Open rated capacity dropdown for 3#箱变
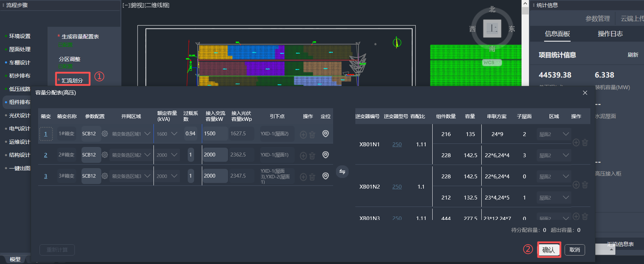 (174, 176)
